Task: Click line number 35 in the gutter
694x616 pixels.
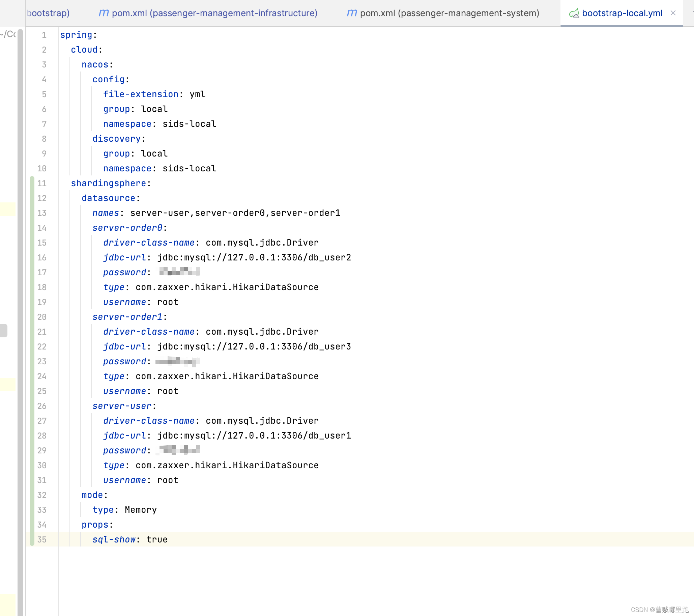Action: click(x=42, y=539)
